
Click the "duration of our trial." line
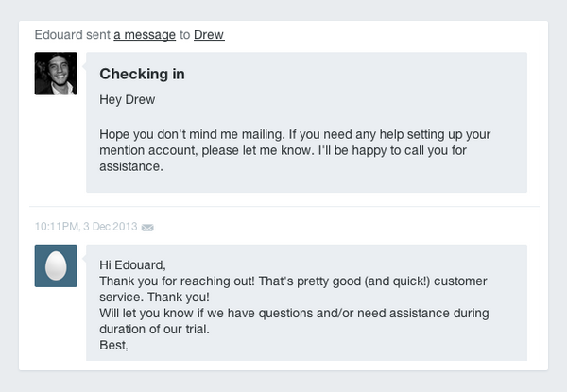154,329
